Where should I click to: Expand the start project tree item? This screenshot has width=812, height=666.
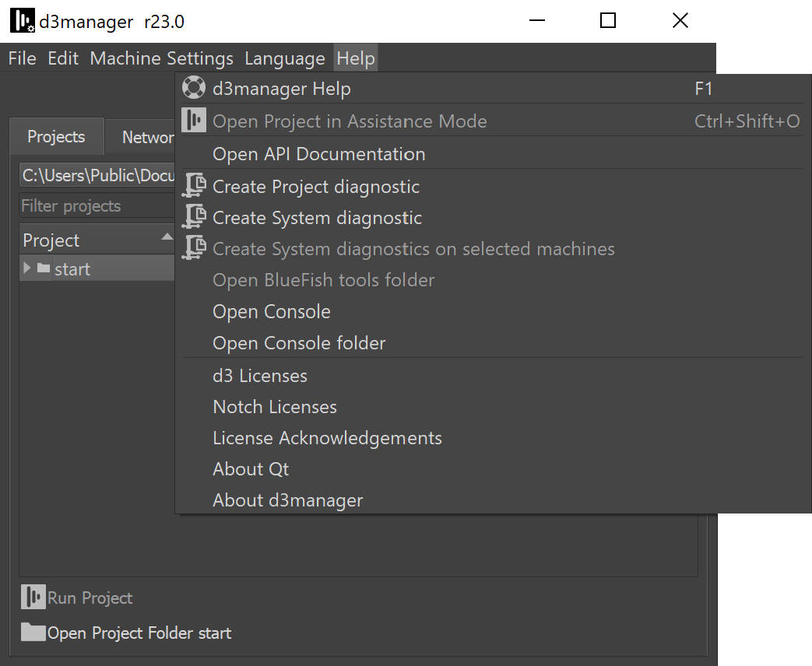tap(27, 268)
